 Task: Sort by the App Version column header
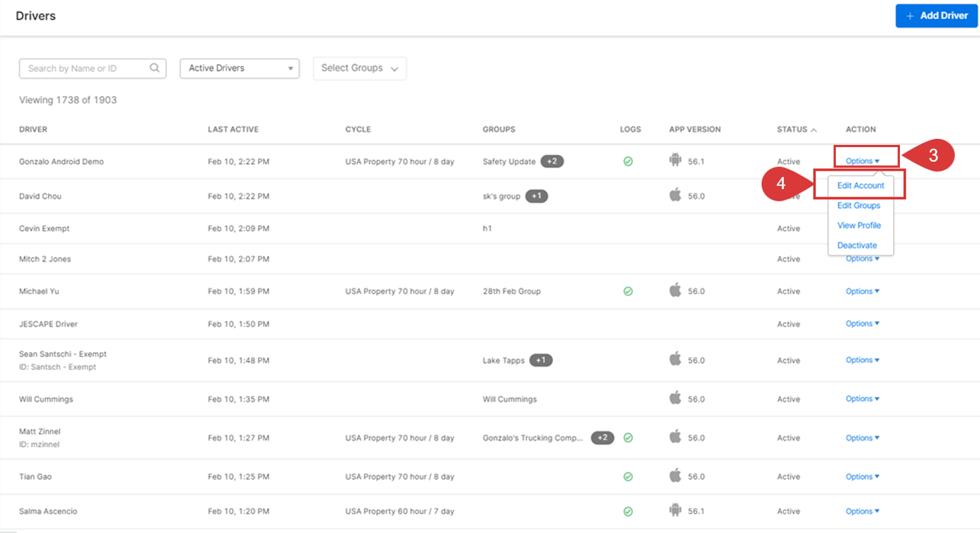click(695, 130)
